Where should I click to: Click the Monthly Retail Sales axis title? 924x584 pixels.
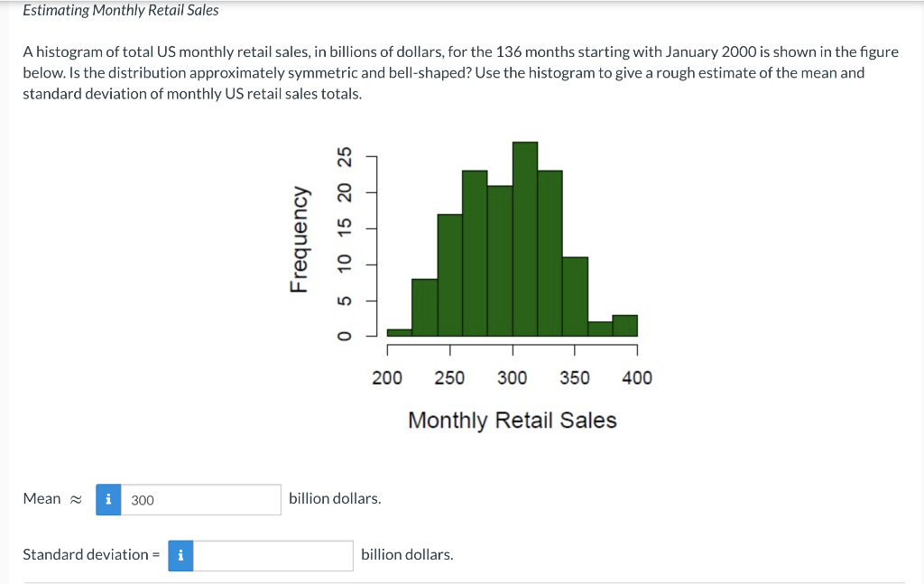(x=513, y=420)
